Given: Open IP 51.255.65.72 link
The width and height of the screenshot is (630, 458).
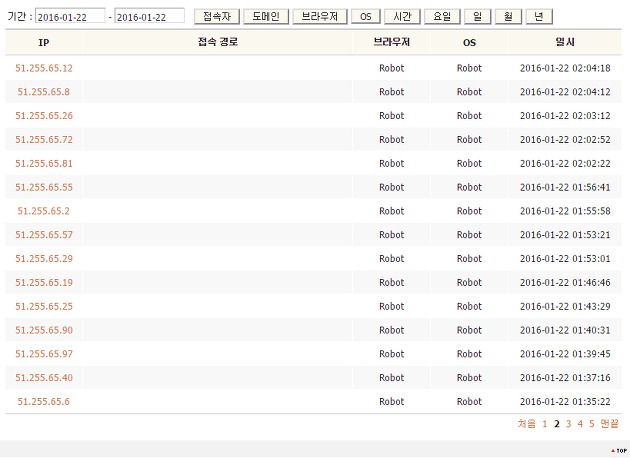Looking at the screenshot, I should [44, 140].
